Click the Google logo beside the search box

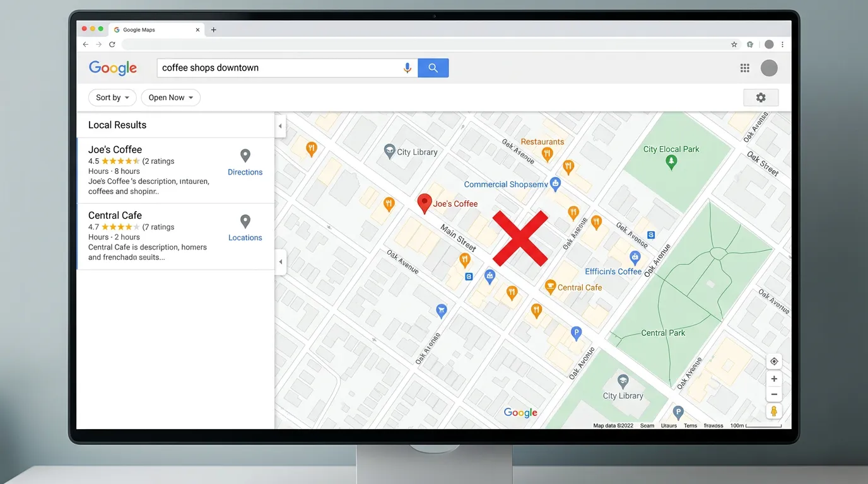click(x=113, y=68)
